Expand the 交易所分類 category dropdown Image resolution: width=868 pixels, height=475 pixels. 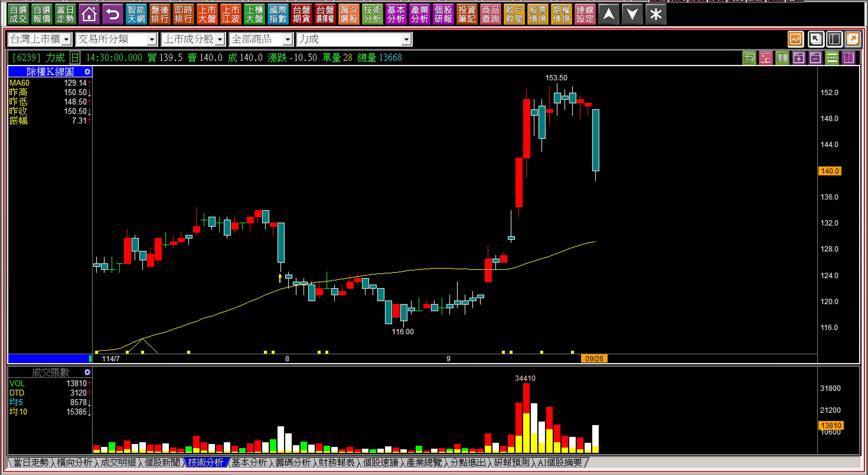(152, 40)
